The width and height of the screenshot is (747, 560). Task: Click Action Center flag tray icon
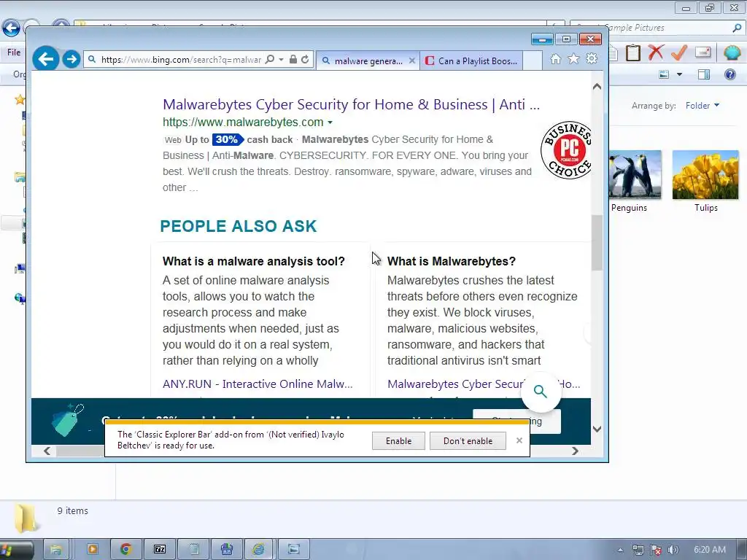pyautogui.click(x=656, y=550)
